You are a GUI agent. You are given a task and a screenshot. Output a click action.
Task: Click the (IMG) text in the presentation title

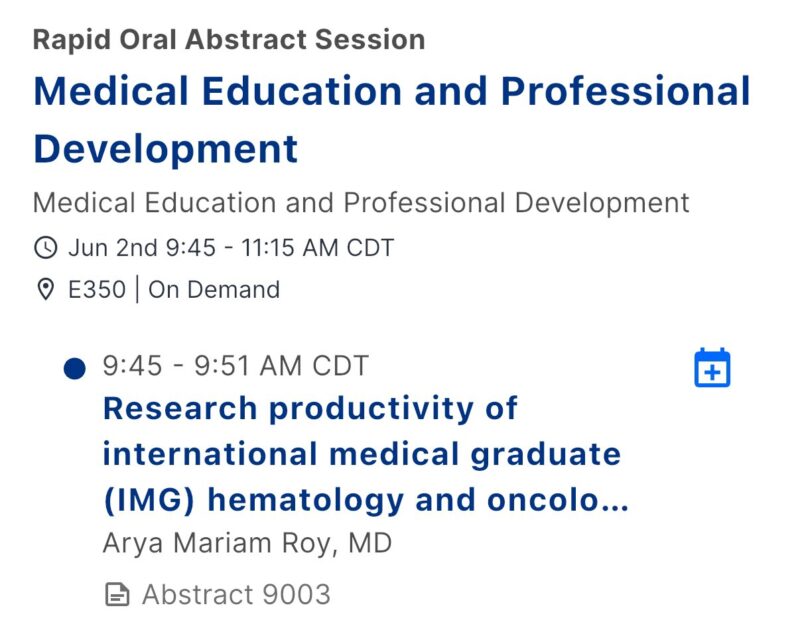tap(149, 500)
